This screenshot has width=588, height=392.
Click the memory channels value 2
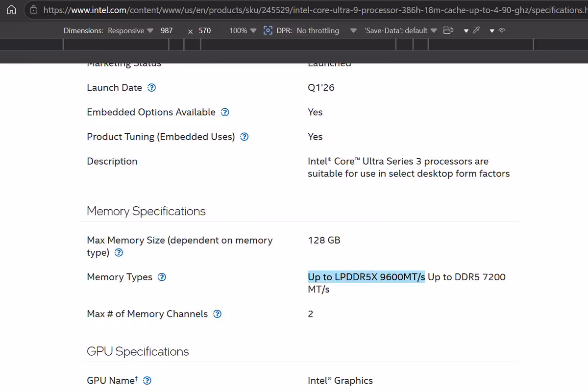(311, 314)
